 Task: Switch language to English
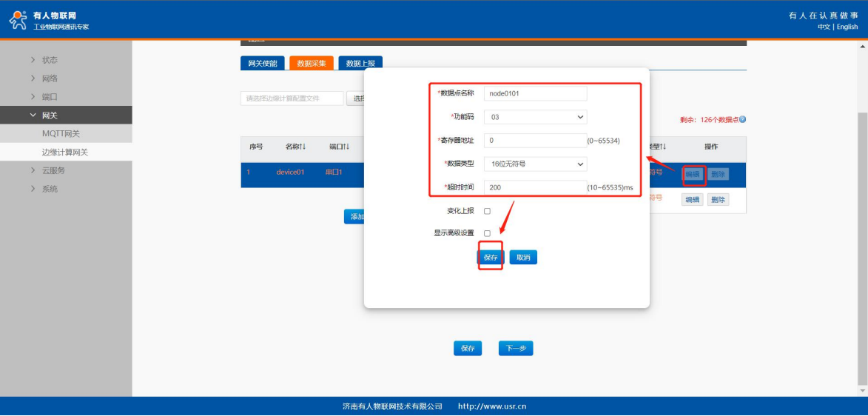point(847,27)
